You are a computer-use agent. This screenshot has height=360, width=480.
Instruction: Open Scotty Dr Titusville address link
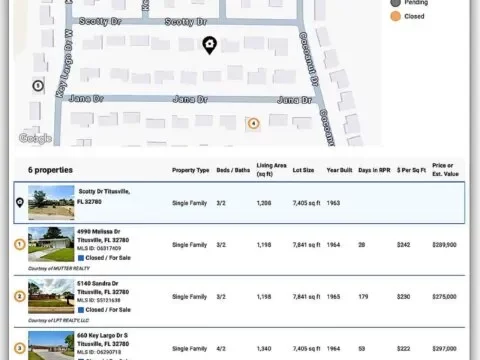tap(103, 196)
